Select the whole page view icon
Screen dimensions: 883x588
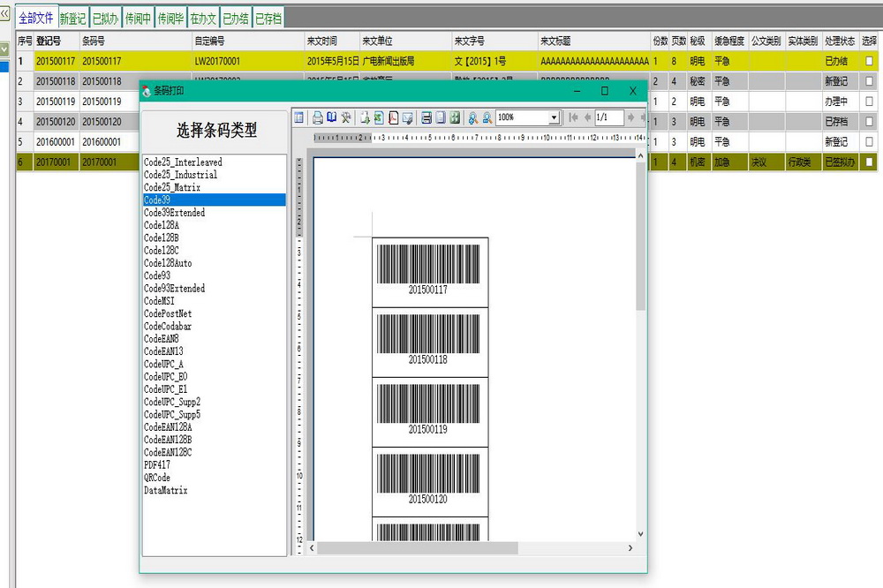click(x=441, y=117)
